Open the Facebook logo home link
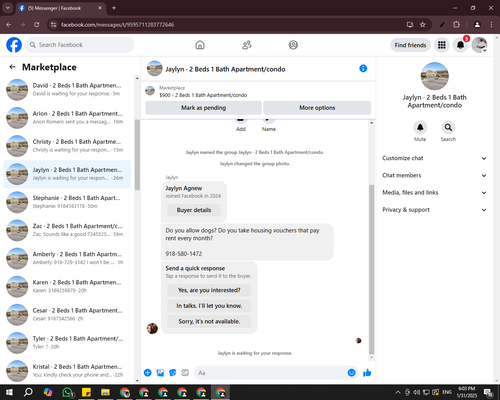Image resolution: width=500 pixels, height=400 pixels. 14,45
